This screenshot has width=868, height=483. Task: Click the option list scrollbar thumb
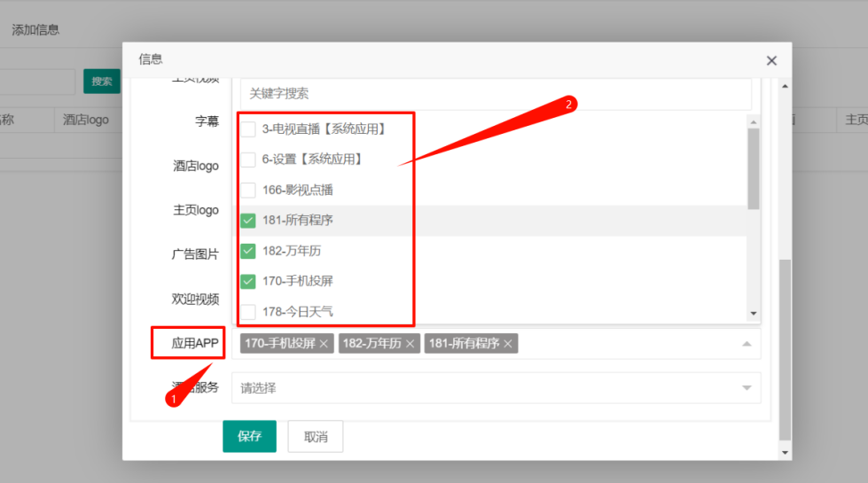754,168
